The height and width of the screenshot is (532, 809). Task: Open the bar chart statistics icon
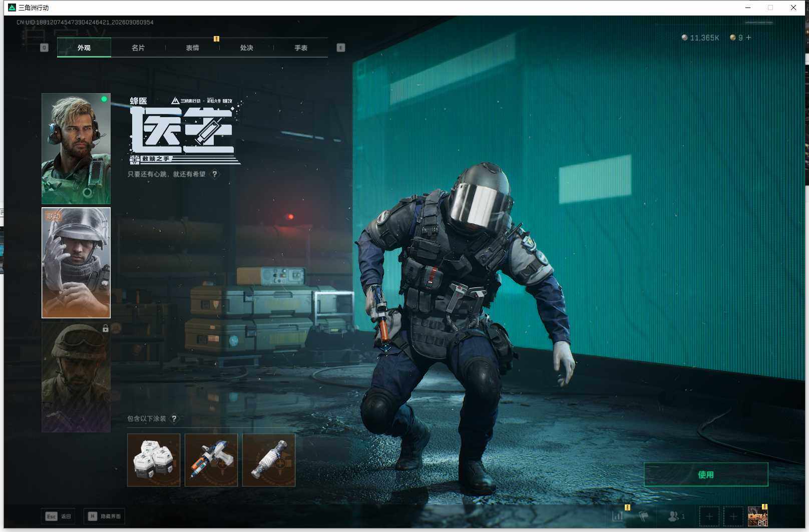[618, 515]
